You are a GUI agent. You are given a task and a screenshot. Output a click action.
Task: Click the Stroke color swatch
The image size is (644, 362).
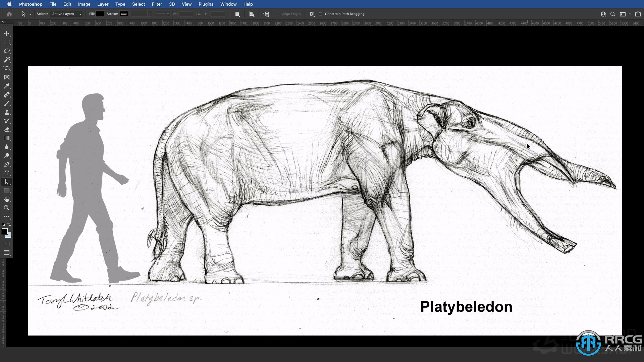click(x=124, y=14)
